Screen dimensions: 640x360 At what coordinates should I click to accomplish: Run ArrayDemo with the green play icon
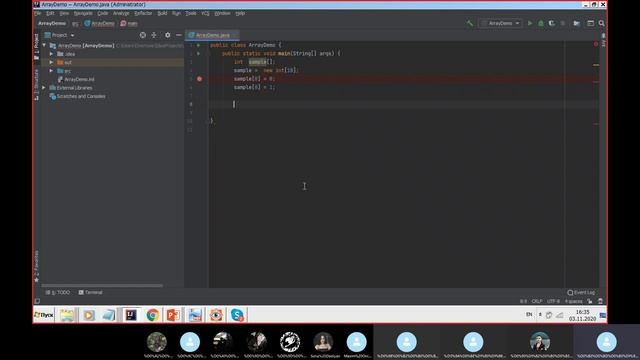[530, 23]
